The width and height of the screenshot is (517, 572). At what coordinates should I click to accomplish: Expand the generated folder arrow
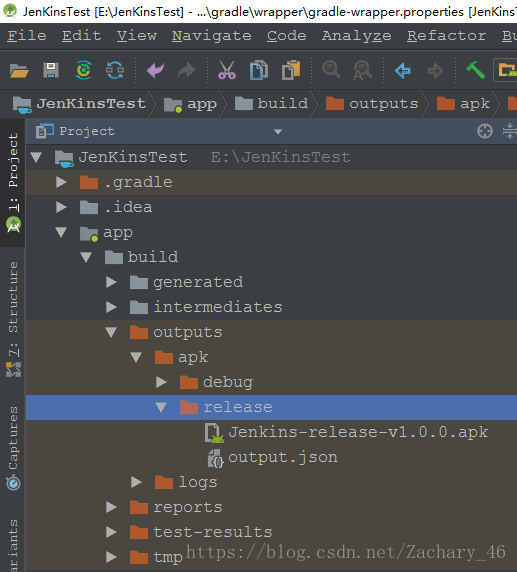[x=111, y=282]
